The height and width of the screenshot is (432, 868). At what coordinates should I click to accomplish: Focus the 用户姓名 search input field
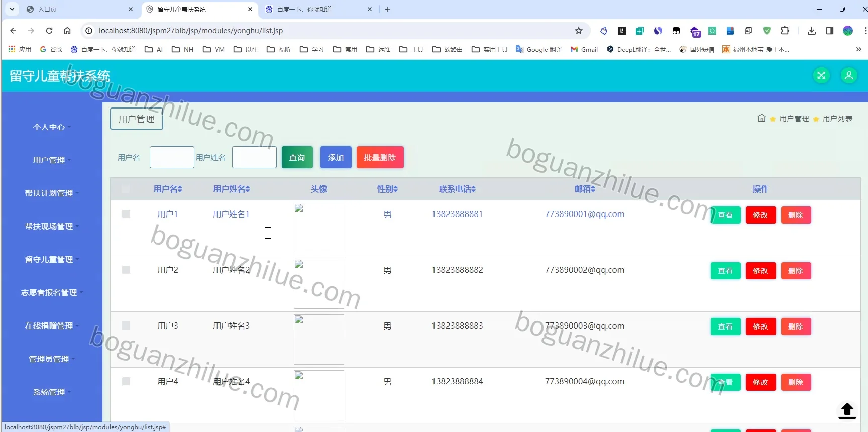pos(254,157)
